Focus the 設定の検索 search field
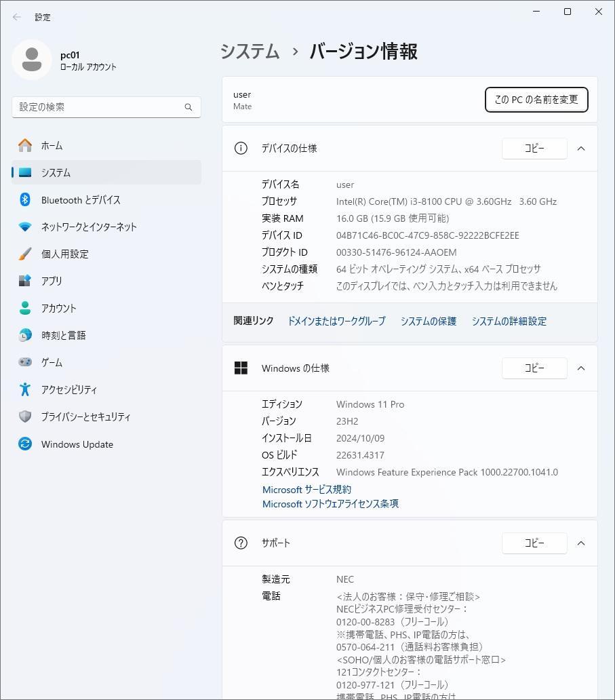The image size is (615, 700). 106,107
